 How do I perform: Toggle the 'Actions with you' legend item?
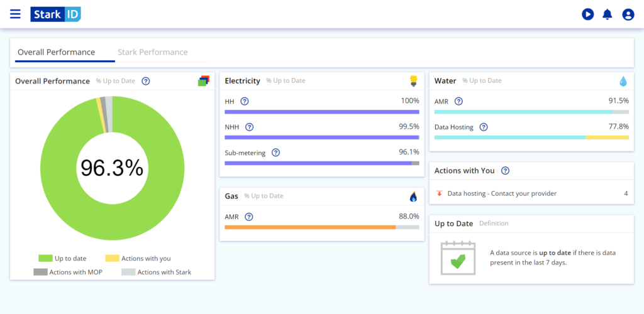[138, 258]
